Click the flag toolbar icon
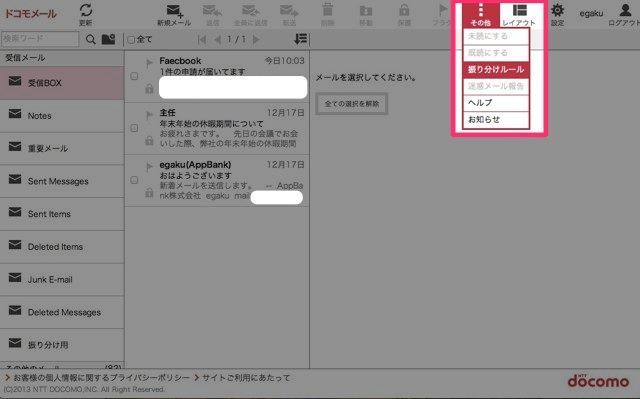Screen dimensions: 640x399 [x=442, y=15]
